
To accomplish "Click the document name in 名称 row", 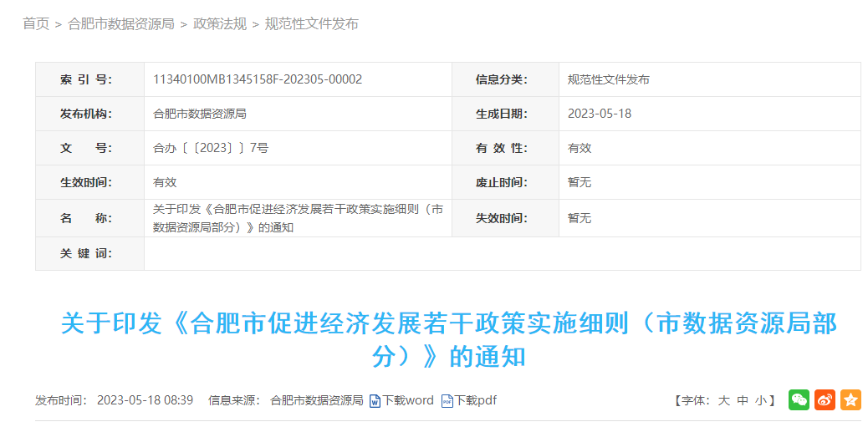I will point(298,218).
